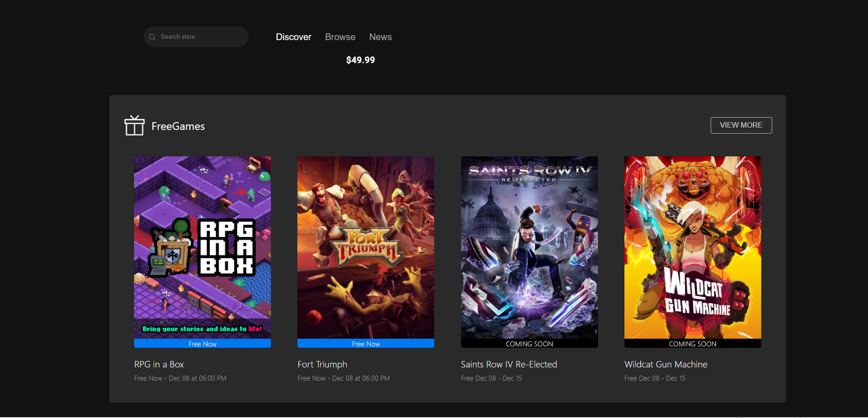Click Free Now banner under Fort Triumph
This screenshot has width=868, height=418.
(x=366, y=344)
